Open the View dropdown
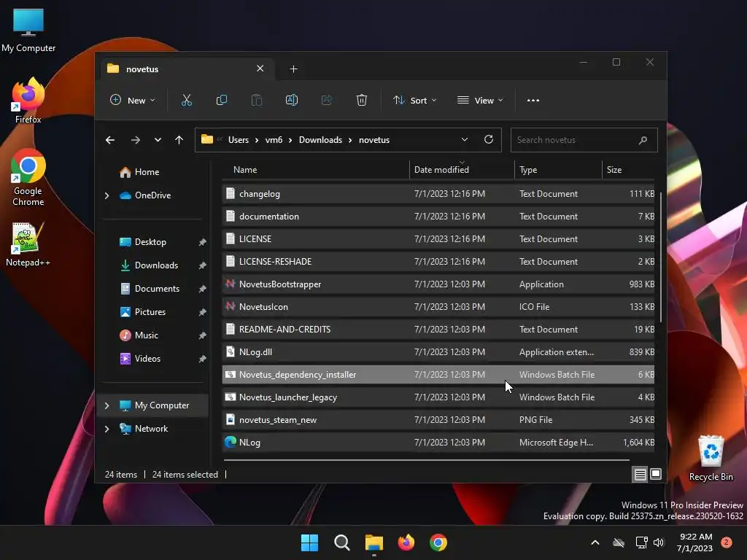Screen dimensions: 747x560 [480, 101]
